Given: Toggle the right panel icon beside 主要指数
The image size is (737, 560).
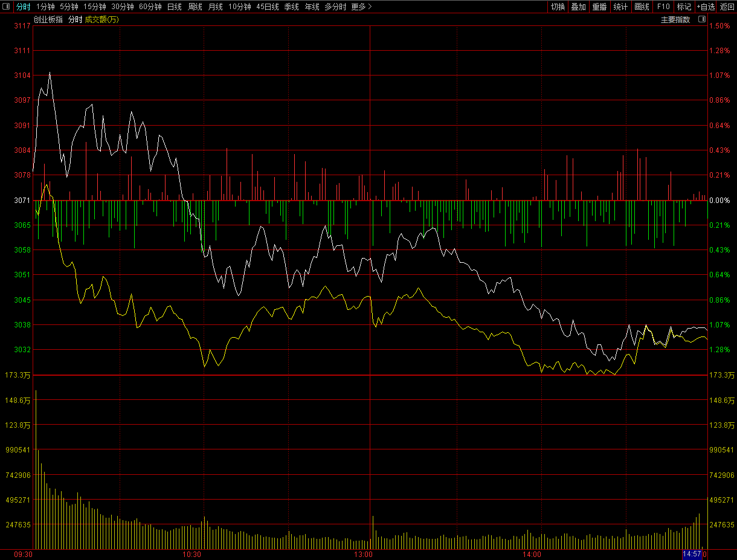Looking at the screenshot, I should [x=701, y=19].
